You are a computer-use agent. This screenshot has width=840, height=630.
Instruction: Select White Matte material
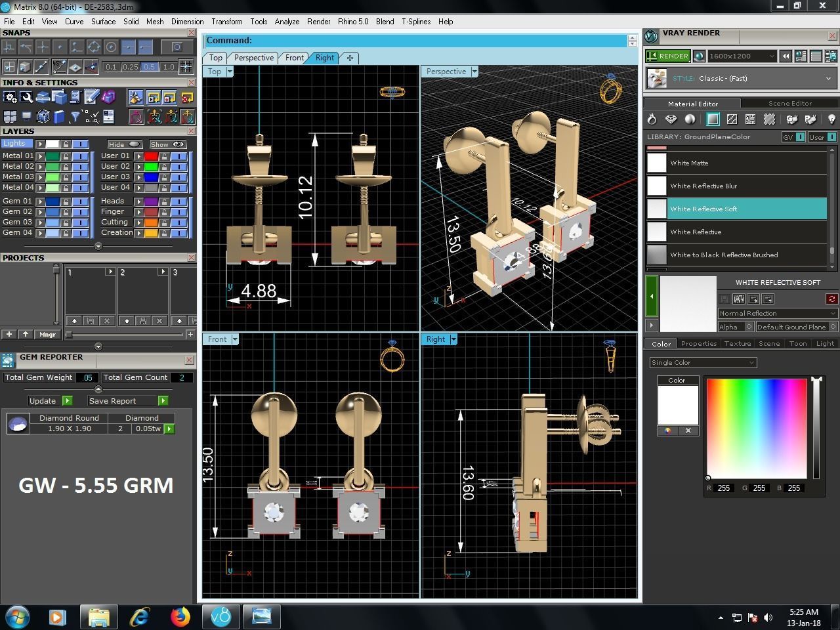click(736, 163)
